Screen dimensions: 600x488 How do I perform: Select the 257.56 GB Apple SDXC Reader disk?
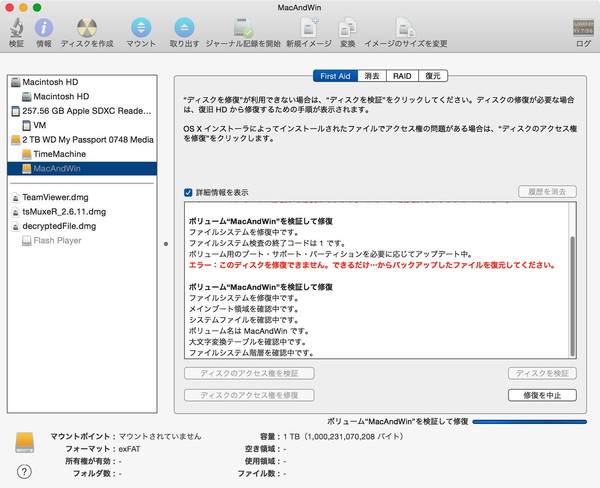(x=82, y=111)
